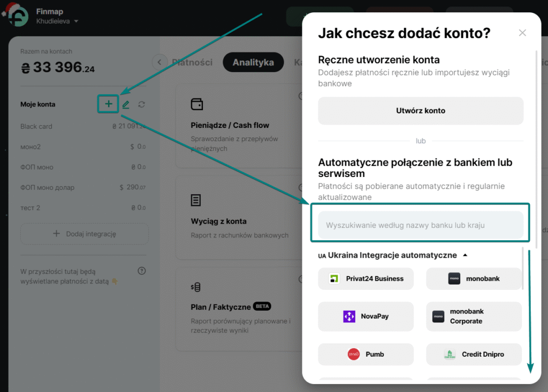Click the left chevron collapse arrow
The height and width of the screenshot is (392, 548).
click(x=159, y=62)
